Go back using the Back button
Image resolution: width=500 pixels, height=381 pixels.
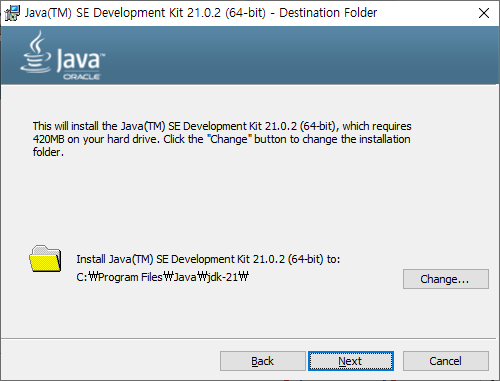(262, 361)
